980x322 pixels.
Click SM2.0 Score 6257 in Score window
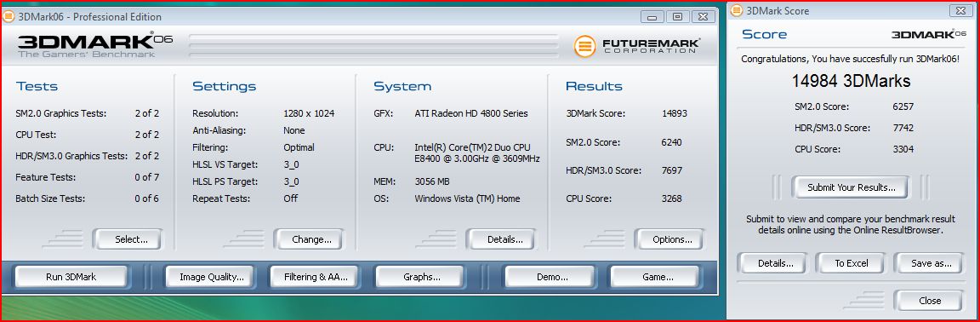click(903, 106)
